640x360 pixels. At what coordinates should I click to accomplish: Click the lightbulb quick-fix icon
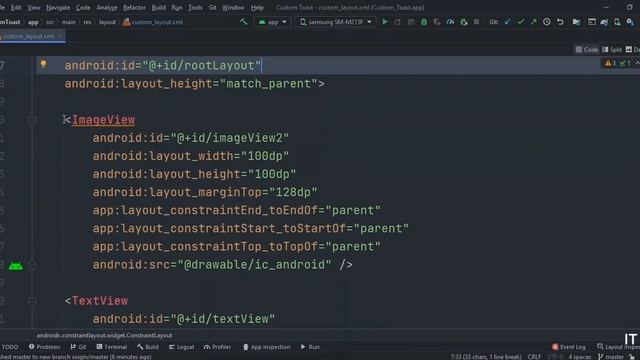pyautogui.click(x=43, y=64)
